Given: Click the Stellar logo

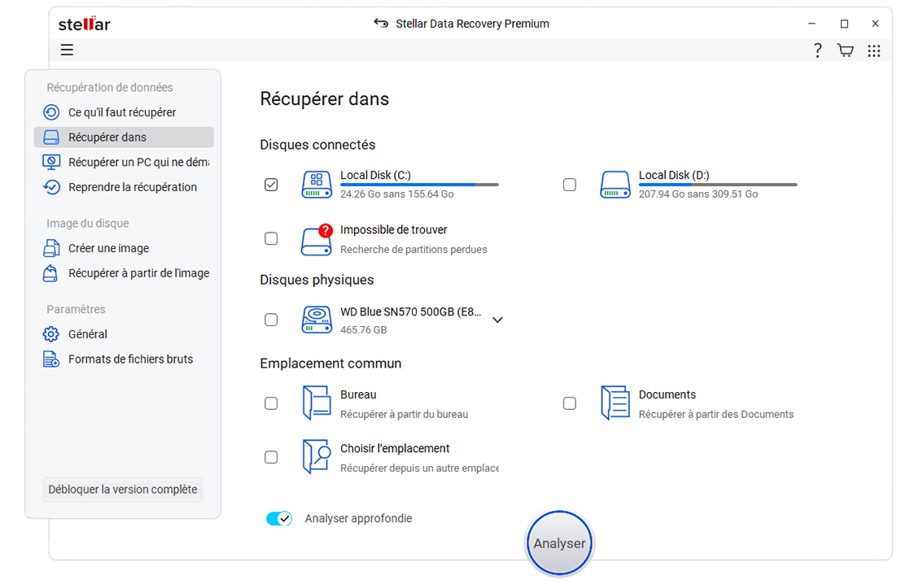Looking at the screenshot, I should tap(84, 24).
